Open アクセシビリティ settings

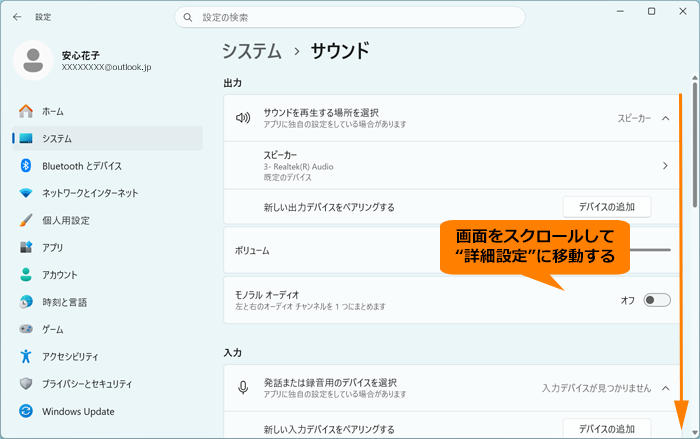107,356
